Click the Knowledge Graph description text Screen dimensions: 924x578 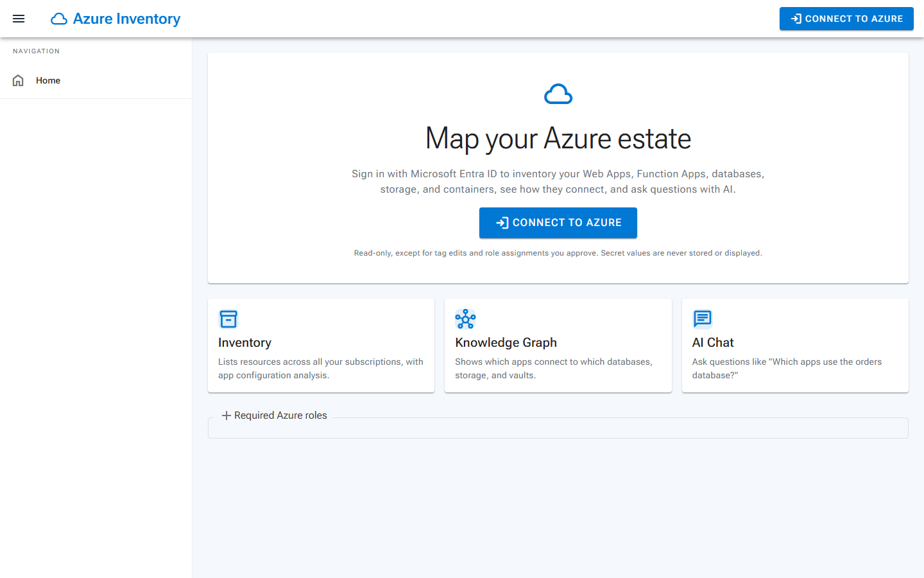[x=554, y=369]
